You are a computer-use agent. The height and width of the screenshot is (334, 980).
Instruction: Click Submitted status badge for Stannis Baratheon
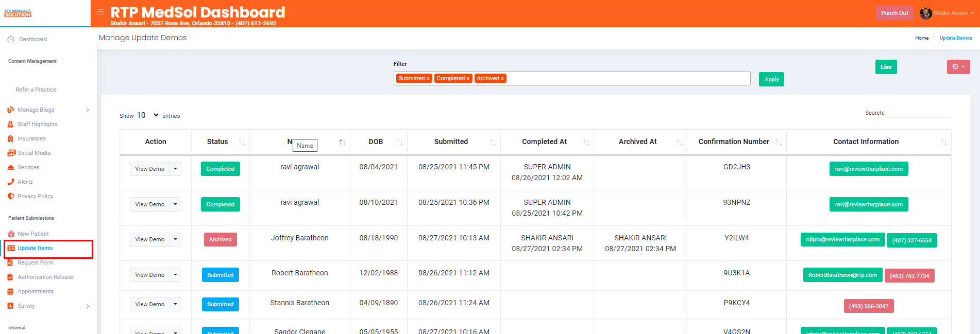(221, 304)
